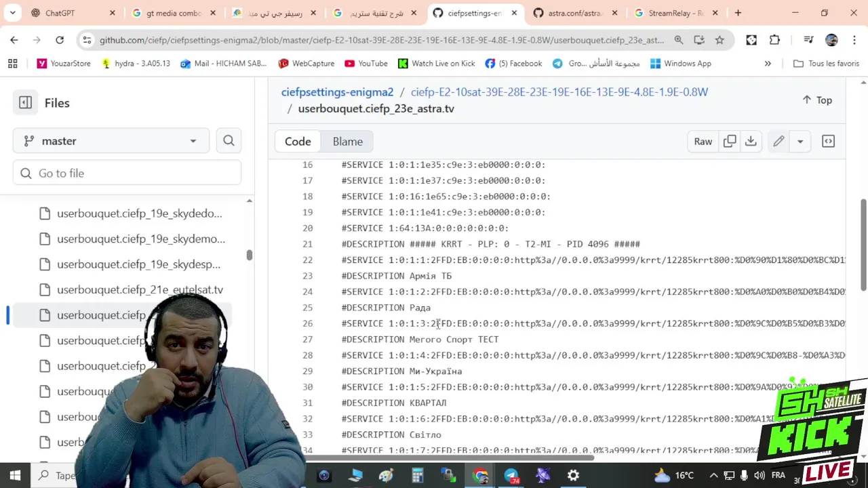Open YouzarStore bookmark
The image size is (868, 488).
[64, 63]
